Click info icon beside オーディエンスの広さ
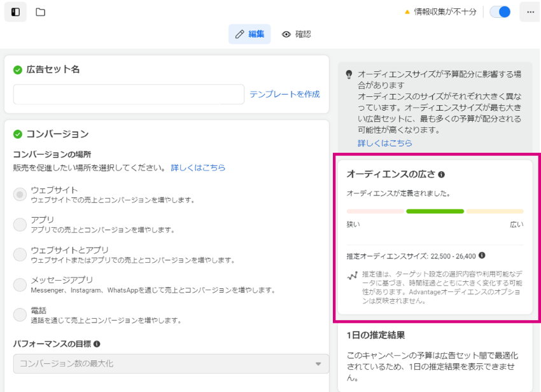The width and height of the screenshot is (541, 392). point(441,174)
